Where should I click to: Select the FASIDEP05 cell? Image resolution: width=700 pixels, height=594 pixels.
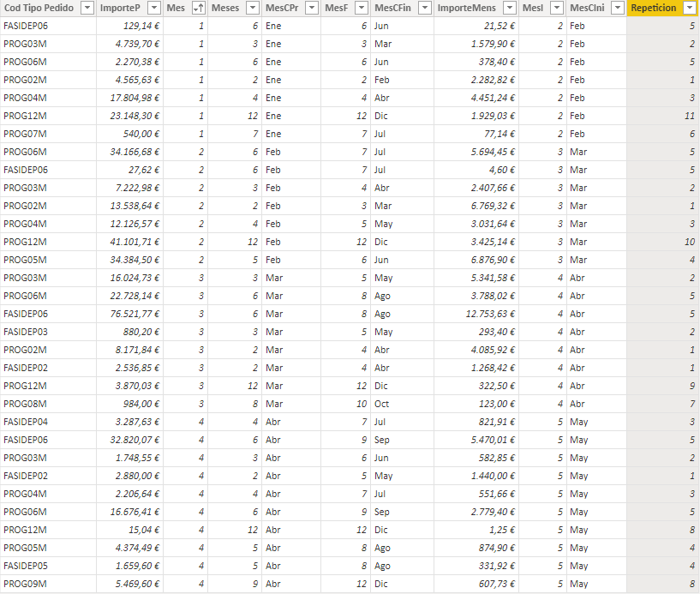48,566
